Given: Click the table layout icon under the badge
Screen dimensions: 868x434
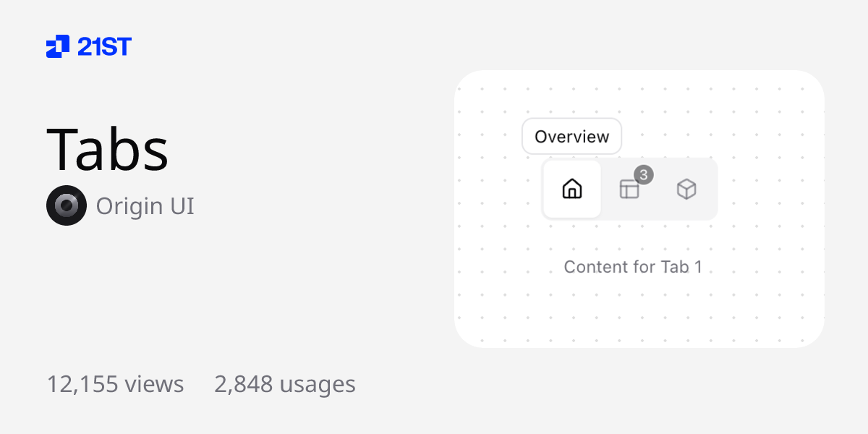Looking at the screenshot, I should 629,190.
